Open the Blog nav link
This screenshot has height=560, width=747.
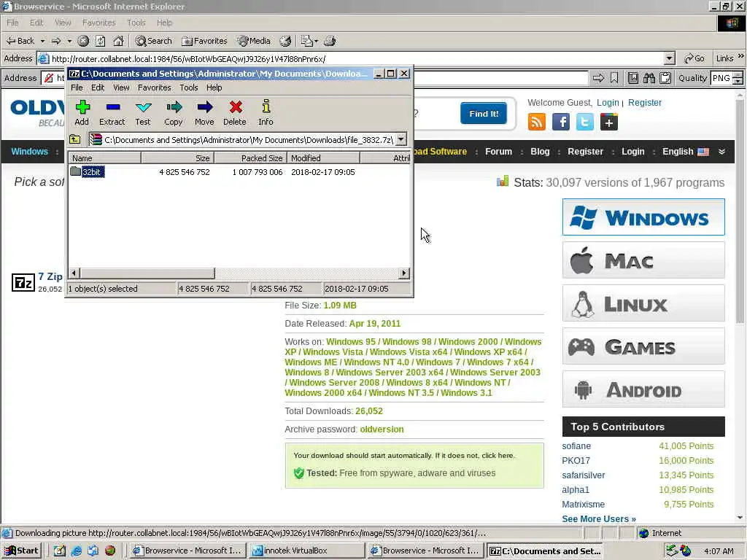coord(540,152)
